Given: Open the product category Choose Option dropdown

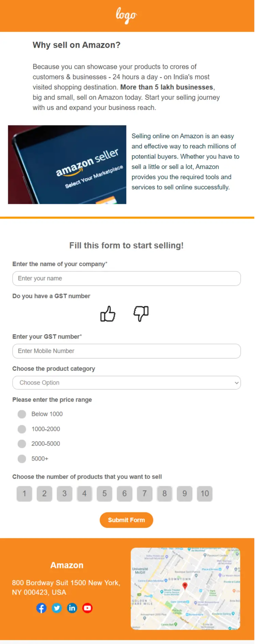Looking at the screenshot, I should [126, 383].
